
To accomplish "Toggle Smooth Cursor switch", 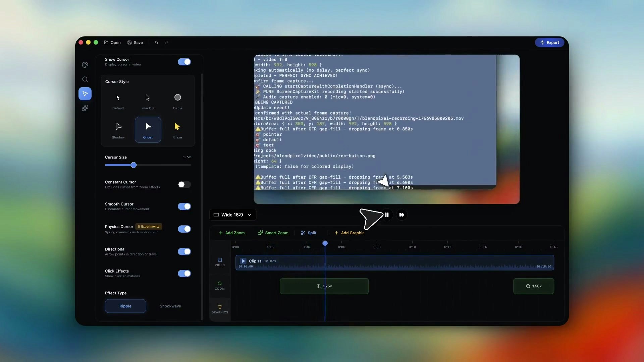I will coord(184,206).
